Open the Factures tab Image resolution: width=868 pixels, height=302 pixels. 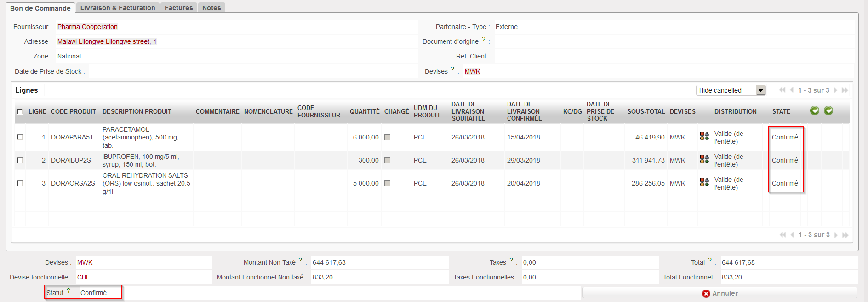[179, 8]
